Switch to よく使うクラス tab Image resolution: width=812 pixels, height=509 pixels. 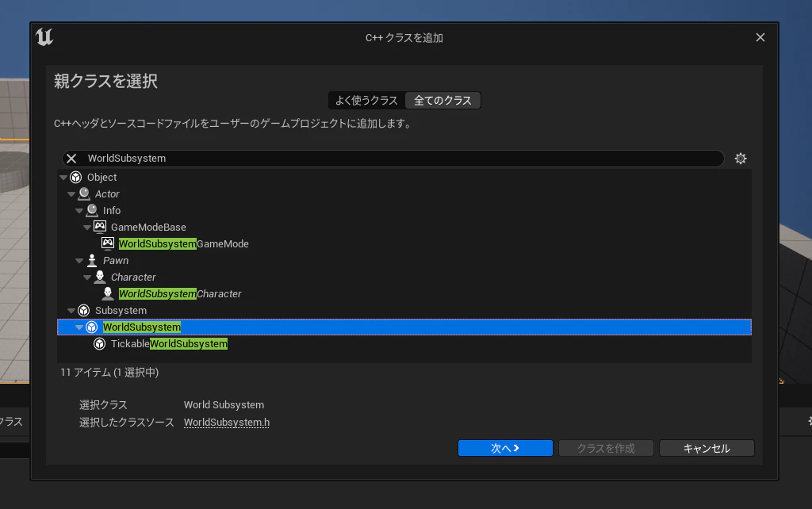point(366,101)
